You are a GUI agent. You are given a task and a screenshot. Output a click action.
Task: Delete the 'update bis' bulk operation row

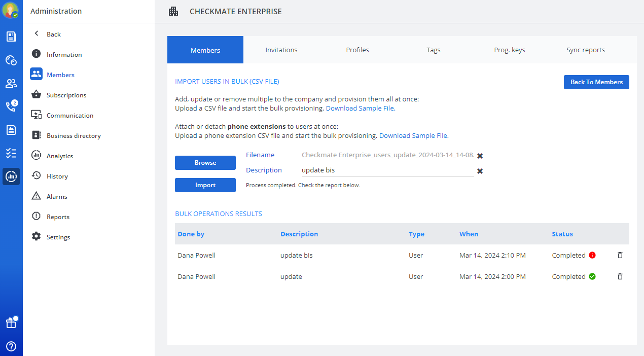tap(620, 255)
